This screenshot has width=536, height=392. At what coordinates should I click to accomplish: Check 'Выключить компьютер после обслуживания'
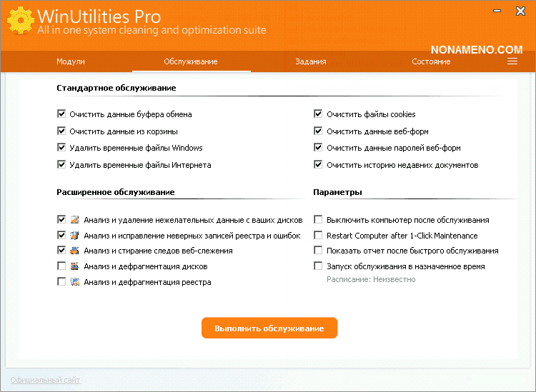click(319, 220)
